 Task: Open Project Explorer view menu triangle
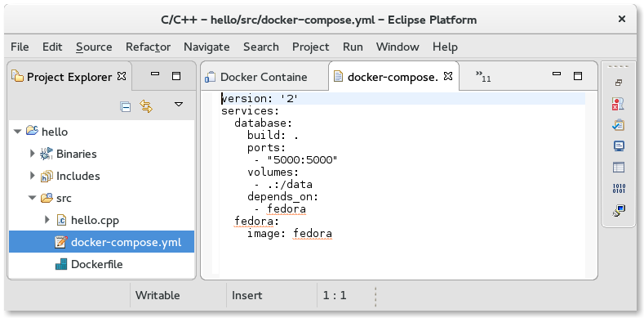coord(179,105)
